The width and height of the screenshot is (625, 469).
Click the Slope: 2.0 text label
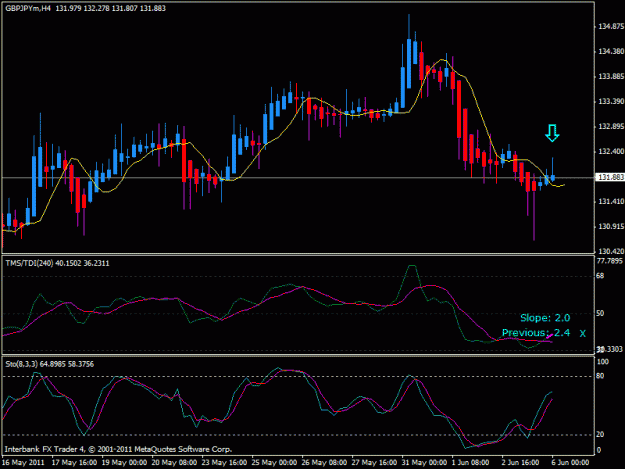click(x=545, y=318)
